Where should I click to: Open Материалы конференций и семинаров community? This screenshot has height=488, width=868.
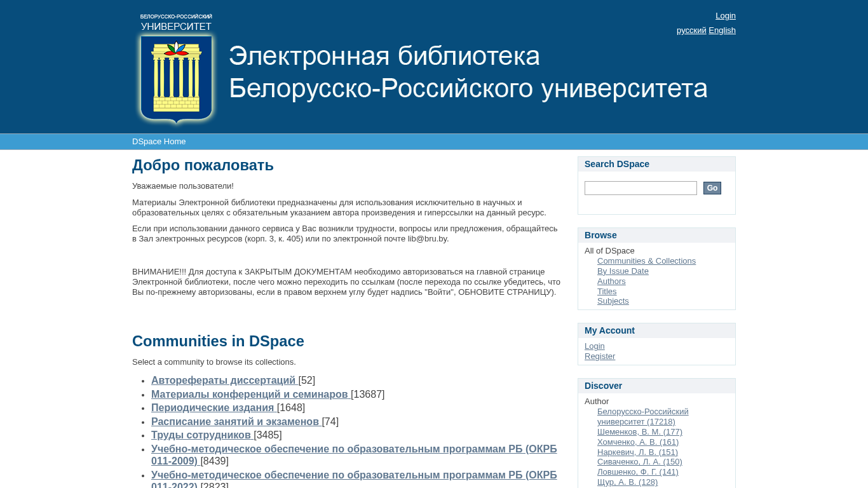[x=251, y=395]
